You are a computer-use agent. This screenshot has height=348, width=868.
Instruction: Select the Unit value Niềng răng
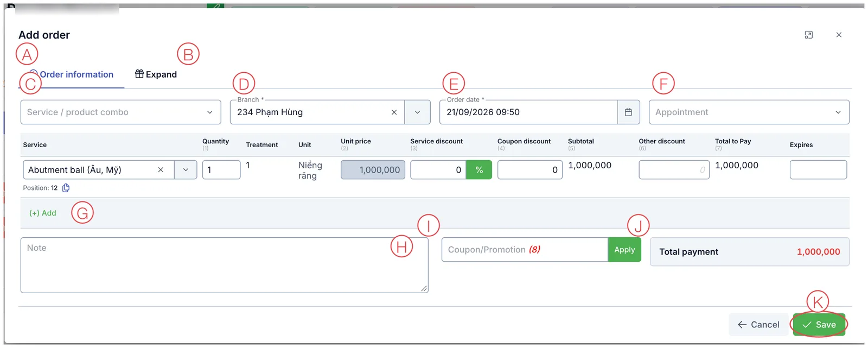pos(310,170)
